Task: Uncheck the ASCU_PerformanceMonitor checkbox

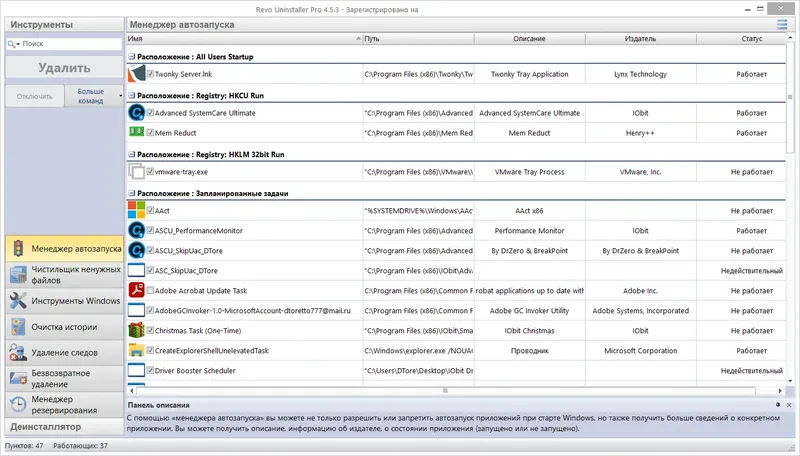Action: [x=150, y=230]
